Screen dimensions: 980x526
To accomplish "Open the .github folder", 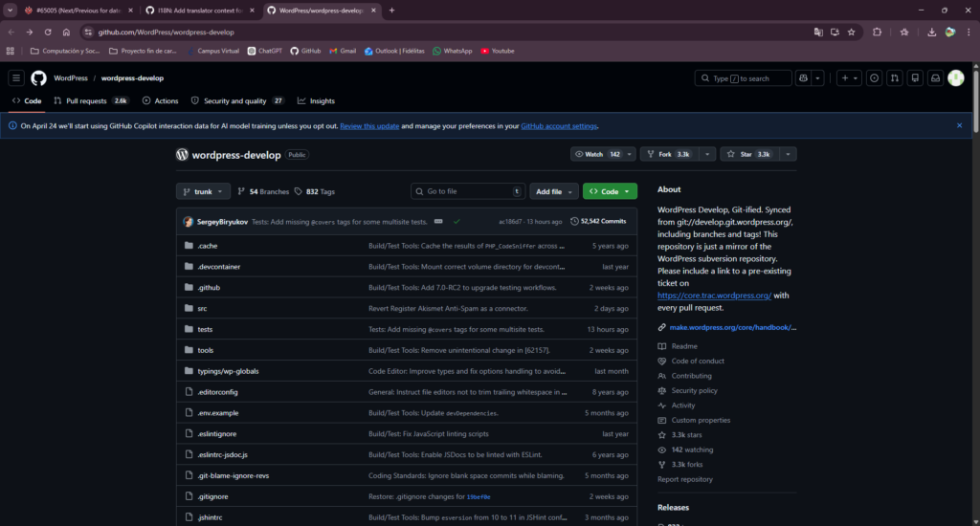I will [209, 288].
